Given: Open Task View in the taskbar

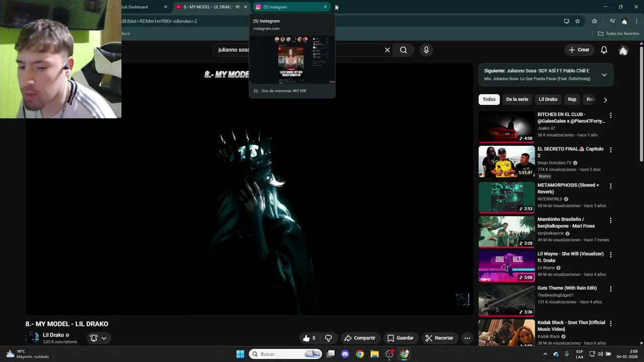Looking at the screenshot, I should (331, 354).
